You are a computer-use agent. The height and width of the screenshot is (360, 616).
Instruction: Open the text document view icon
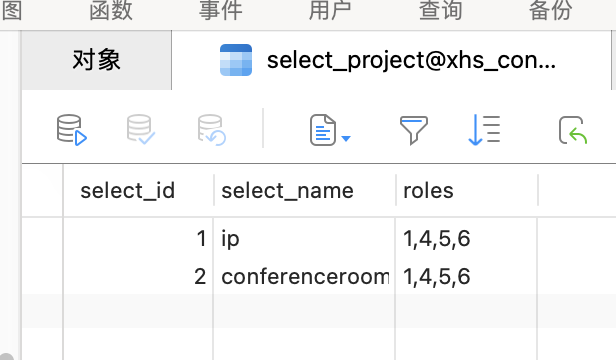[323, 130]
